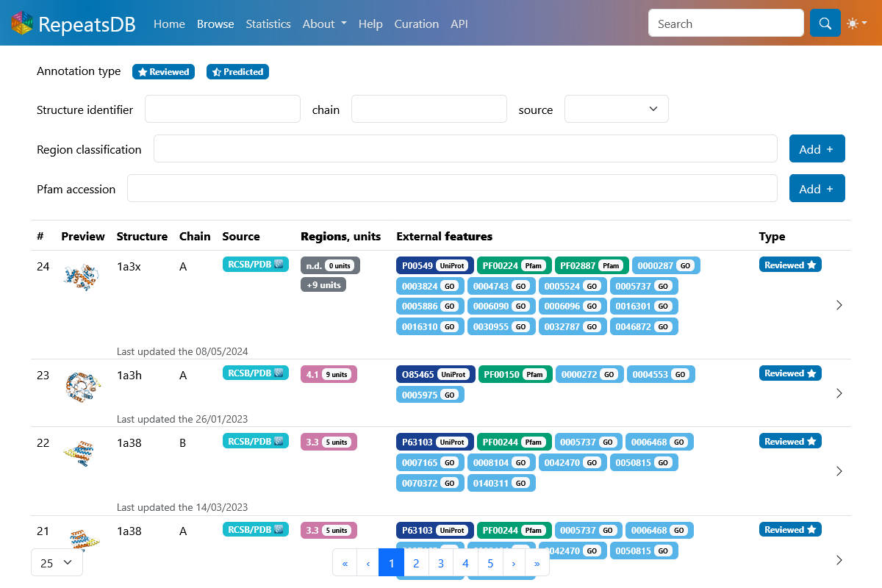Viewport: 882px width, 588px height.
Task: Open the Statistics page from the navbar
Action: click(x=268, y=24)
